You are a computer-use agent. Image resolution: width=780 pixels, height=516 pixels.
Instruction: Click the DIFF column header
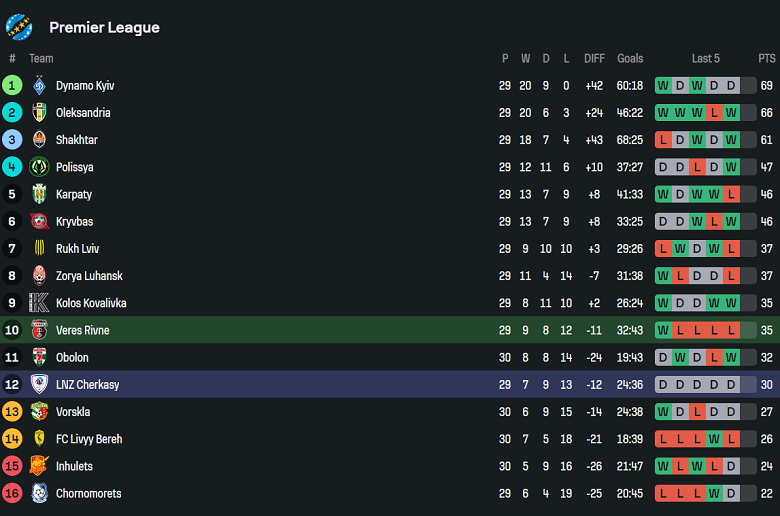pyautogui.click(x=594, y=59)
